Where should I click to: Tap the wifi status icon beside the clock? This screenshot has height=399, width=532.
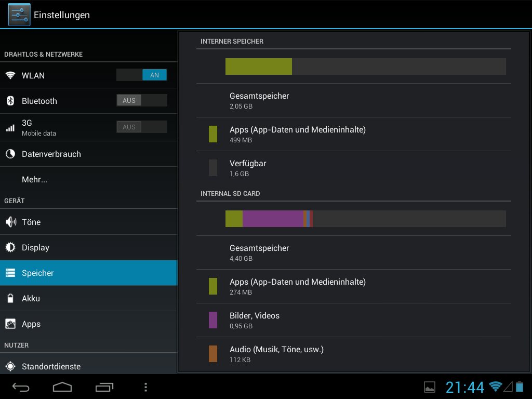[x=495, y=386]
